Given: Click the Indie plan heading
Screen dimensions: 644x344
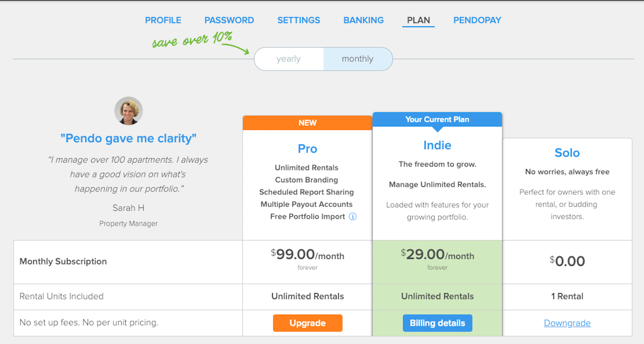Looking at the screenshot, I should 437,145.
